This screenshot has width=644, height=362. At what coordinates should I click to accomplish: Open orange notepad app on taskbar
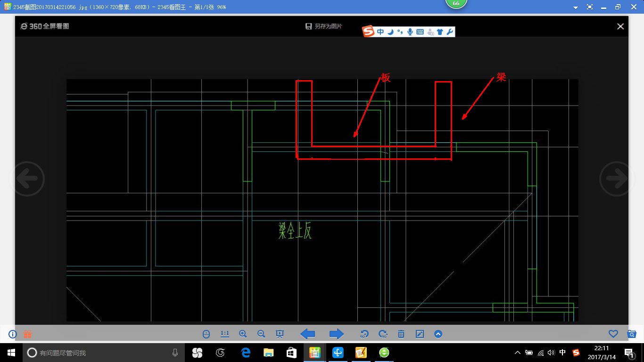[361, 353]
